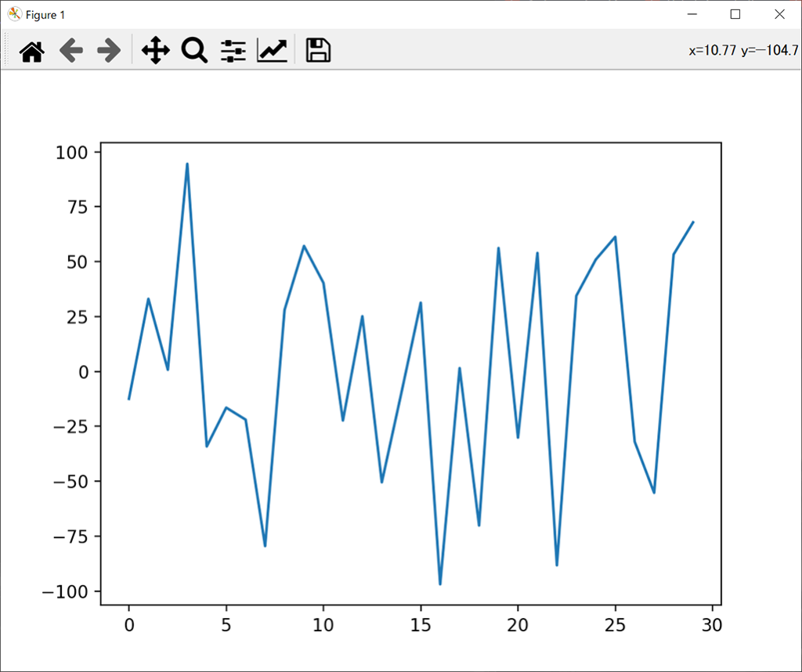Viewport: 802px width, 672px height.
Task: Maximize the Figure 1 window
Action: [735, 14]
